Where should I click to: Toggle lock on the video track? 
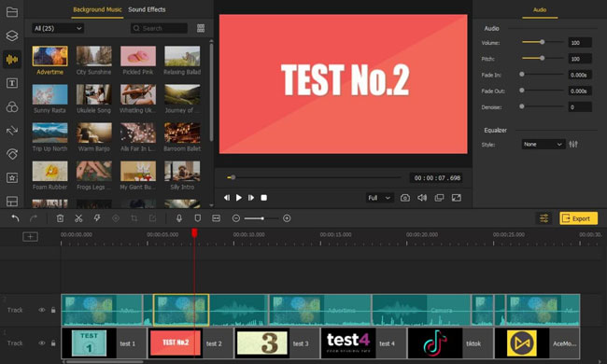[53, 343]
